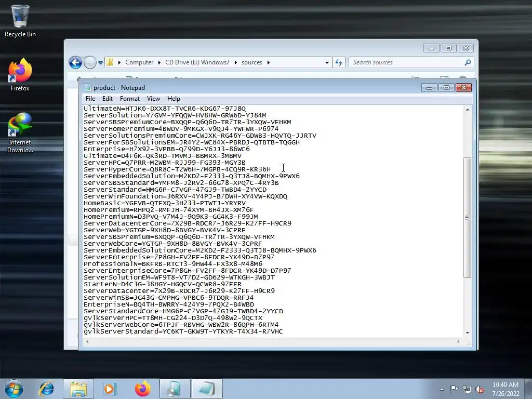Minimize the Explorer window behind Notepad
The height and width of the screenshot is (399, 532).
point(431,48)
